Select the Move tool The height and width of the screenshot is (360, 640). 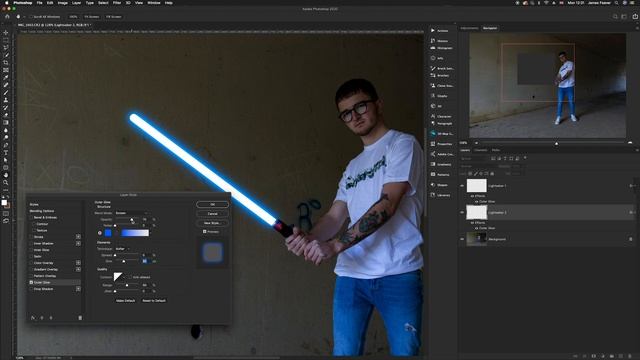(6, 33)
